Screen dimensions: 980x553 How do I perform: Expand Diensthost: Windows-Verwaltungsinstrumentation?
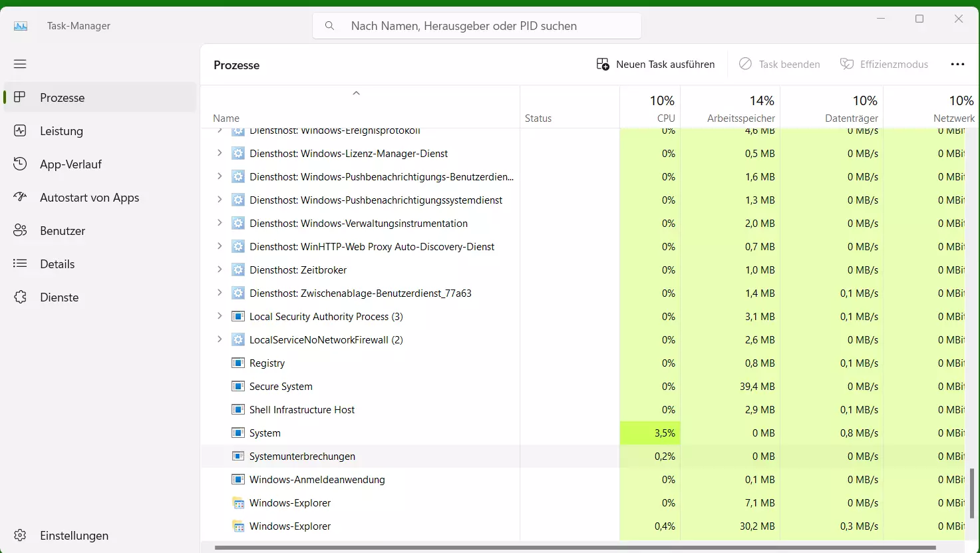(220, 223)
